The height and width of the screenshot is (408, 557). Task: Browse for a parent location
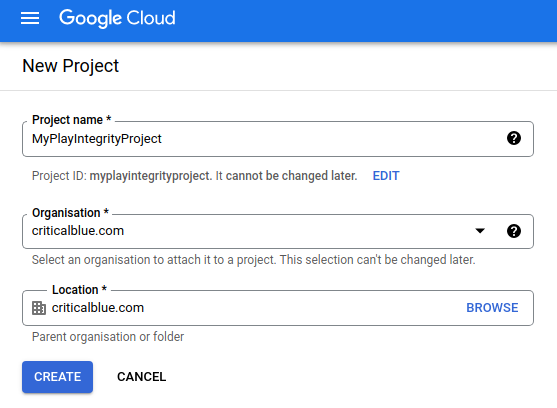(x=492, y=308)
